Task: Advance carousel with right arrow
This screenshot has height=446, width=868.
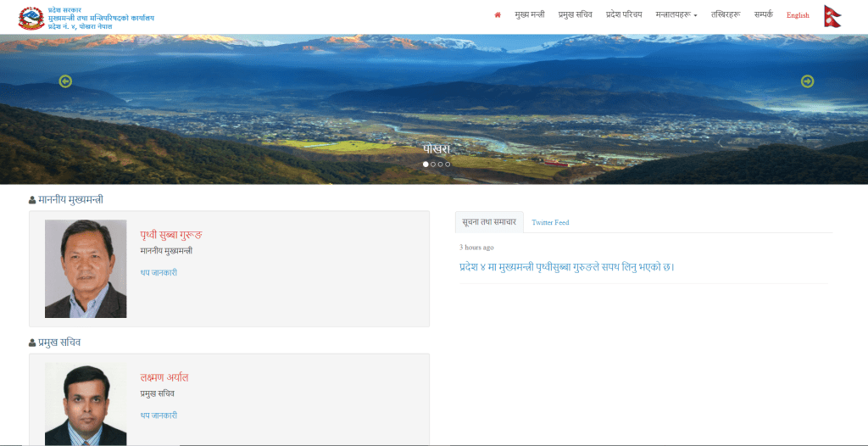Action: [x=807, y=81]
